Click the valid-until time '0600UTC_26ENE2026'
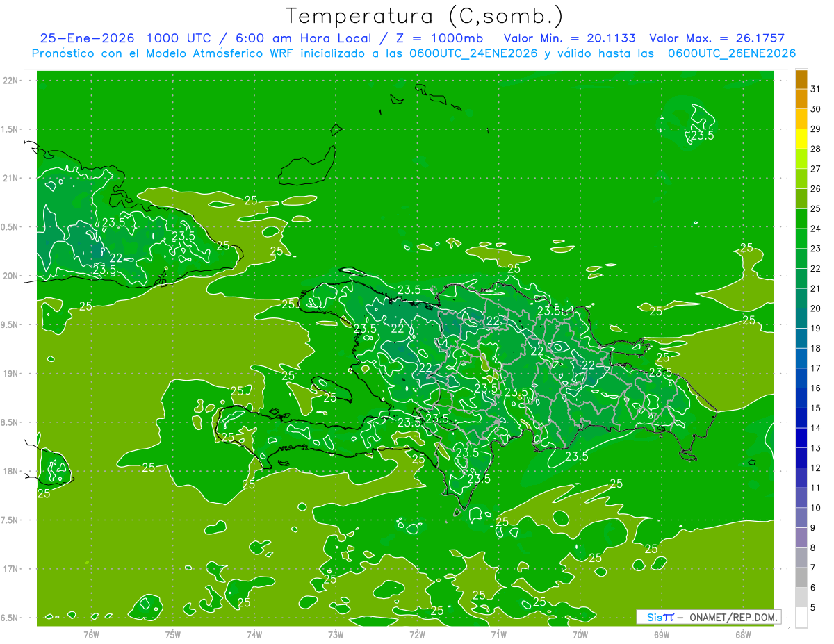The image size is (834, 644). [732, 53]
